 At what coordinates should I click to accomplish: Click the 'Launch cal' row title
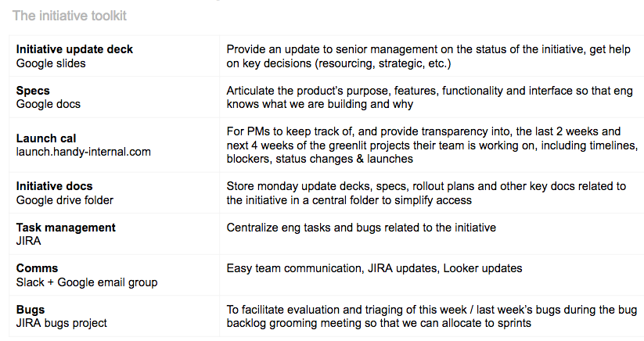click(46, 138)
